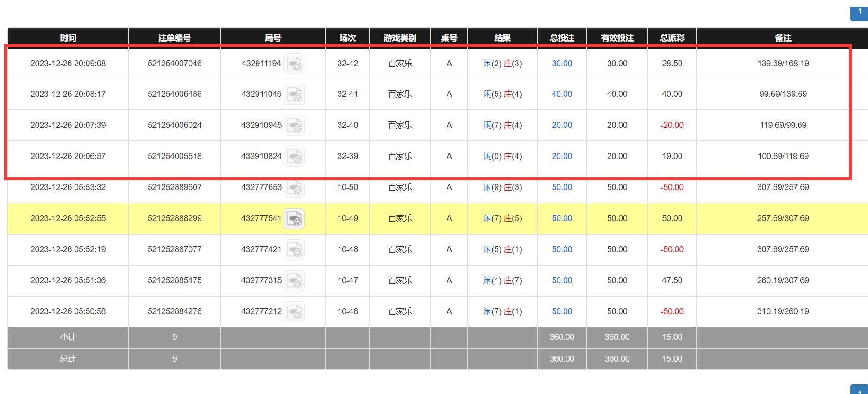View video replay of round 432777421
The image size is (868, 394).
pyautogui.click(x=294, y=250)
